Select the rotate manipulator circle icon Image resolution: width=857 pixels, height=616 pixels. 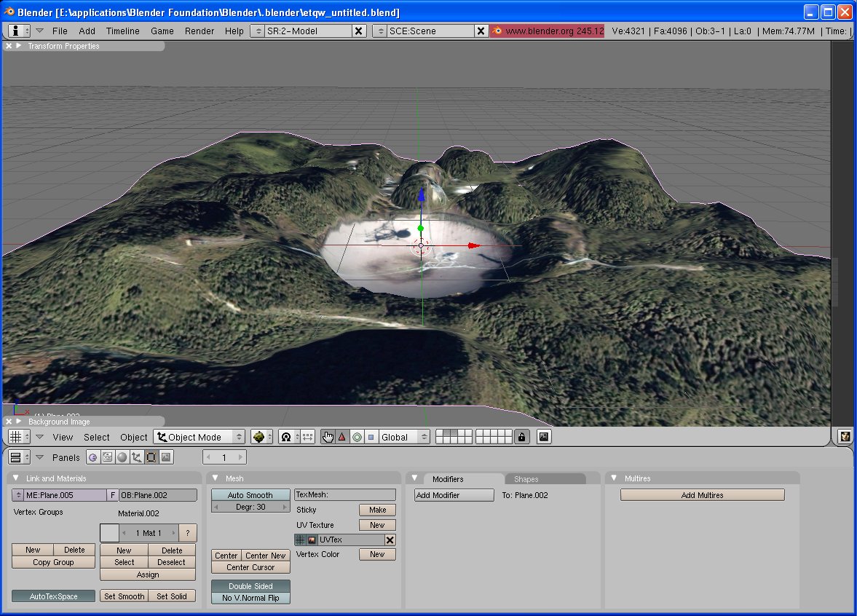click(357, 437)
